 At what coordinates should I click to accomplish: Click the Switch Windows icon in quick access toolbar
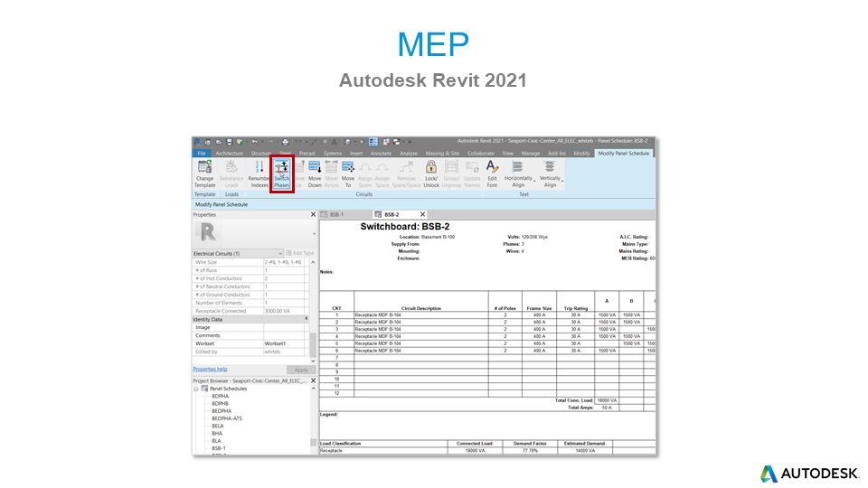[396, 142]
